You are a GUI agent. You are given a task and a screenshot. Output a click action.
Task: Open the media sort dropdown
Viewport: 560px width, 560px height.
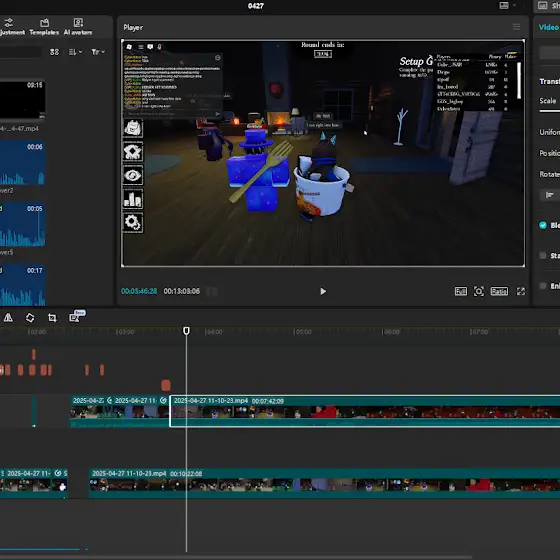click(x=75, y=52)
